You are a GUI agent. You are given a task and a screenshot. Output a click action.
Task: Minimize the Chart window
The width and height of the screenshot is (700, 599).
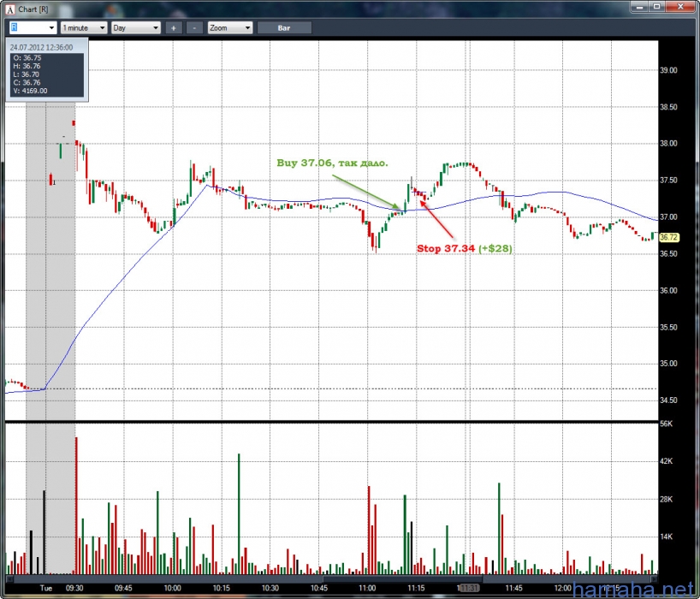click(x=640, y=7)
